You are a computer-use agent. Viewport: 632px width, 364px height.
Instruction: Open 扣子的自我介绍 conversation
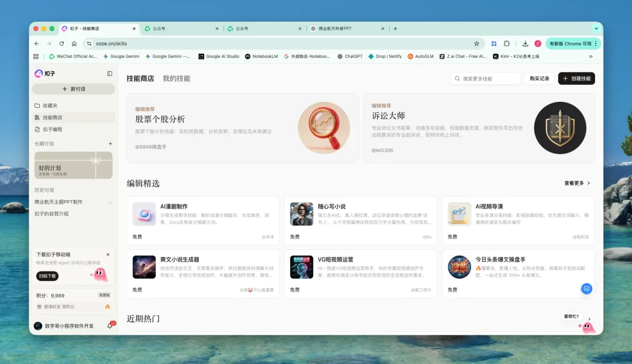click(x=51, y=214)
